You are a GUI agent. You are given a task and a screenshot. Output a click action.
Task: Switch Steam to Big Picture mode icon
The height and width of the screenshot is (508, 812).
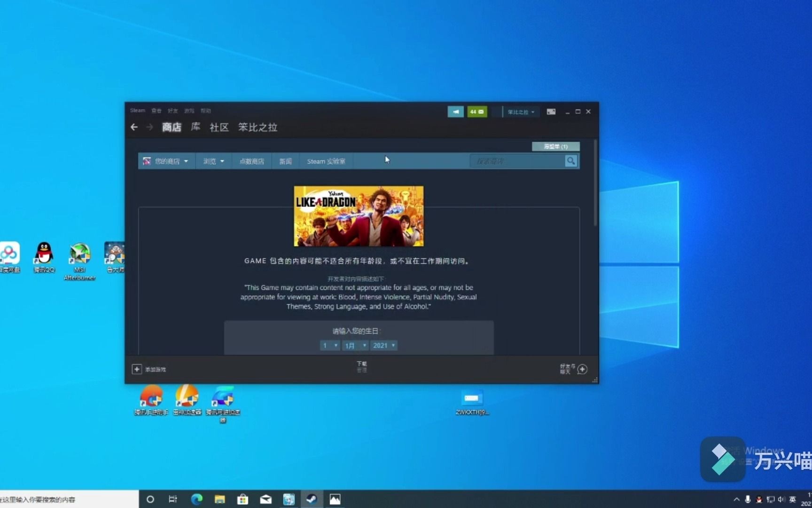(x=551, y=111)
